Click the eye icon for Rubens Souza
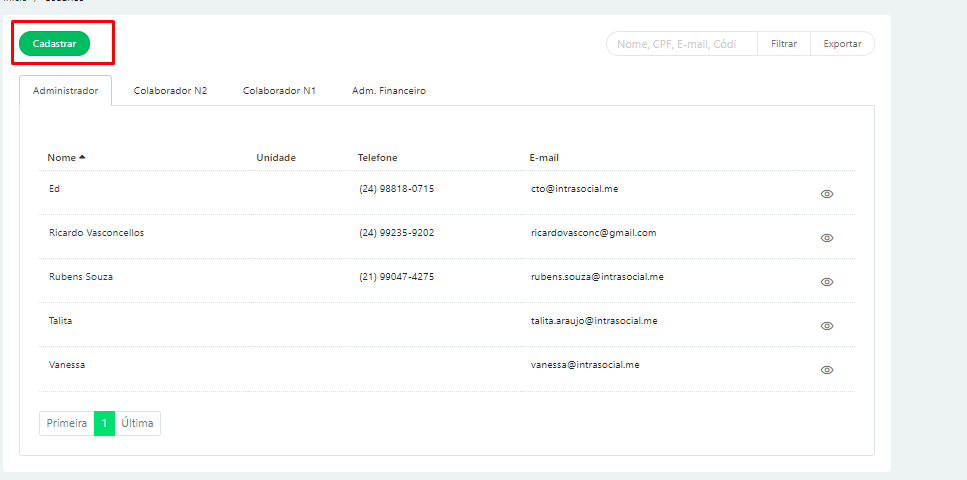This screenshot has height=480, width=967. tap(827, 282)
